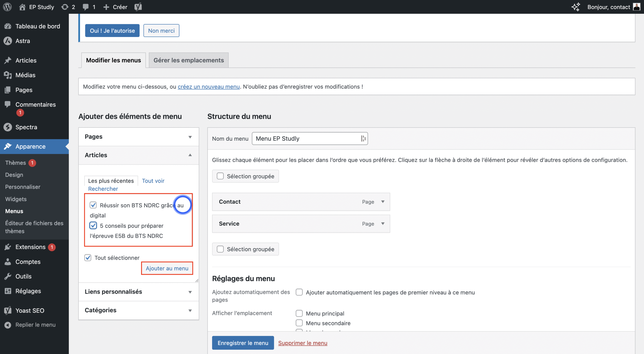Open the comments bubble in the admin bar

(x=86, y=7)
